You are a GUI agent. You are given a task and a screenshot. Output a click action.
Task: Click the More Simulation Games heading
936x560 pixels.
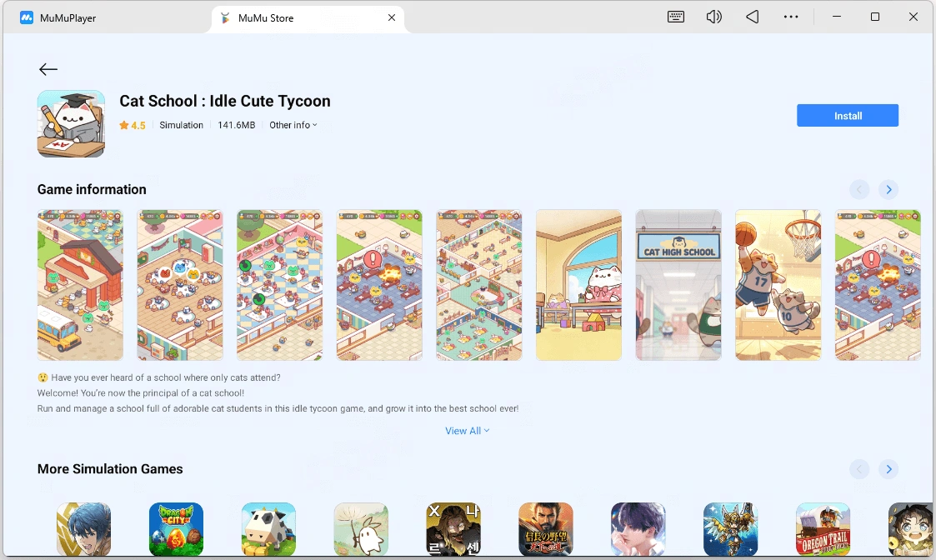pyautogui.click(x=110, y=468)
